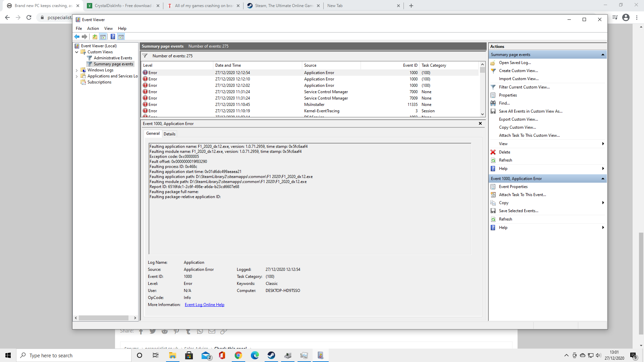Open Microsoft Edge from taskbar

pyautogui.click(x=255, y=355)
